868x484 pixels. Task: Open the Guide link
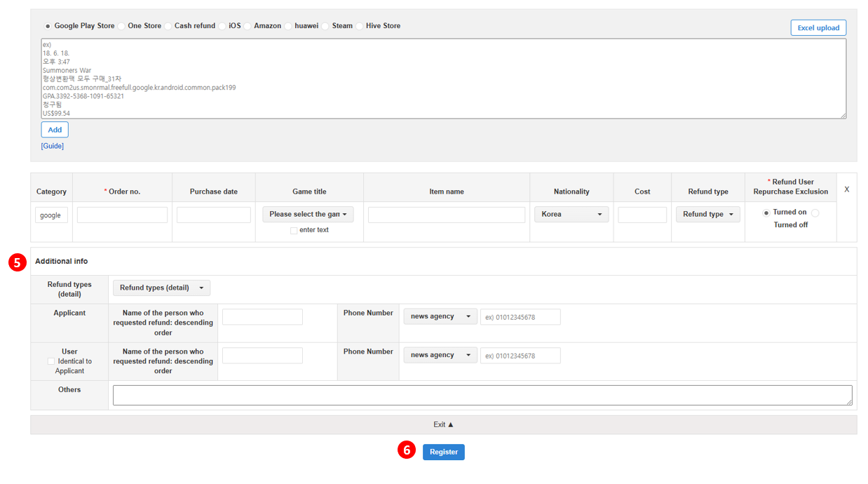click(52, 145)
